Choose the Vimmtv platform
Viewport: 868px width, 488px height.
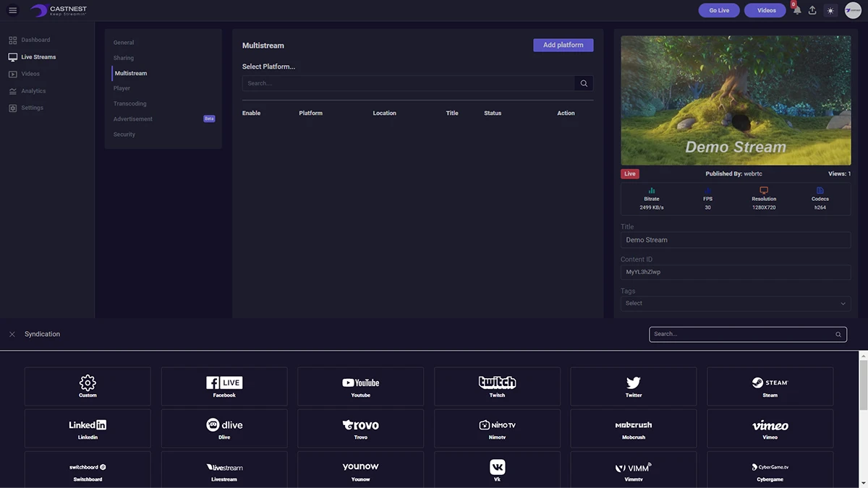[634, 470]
